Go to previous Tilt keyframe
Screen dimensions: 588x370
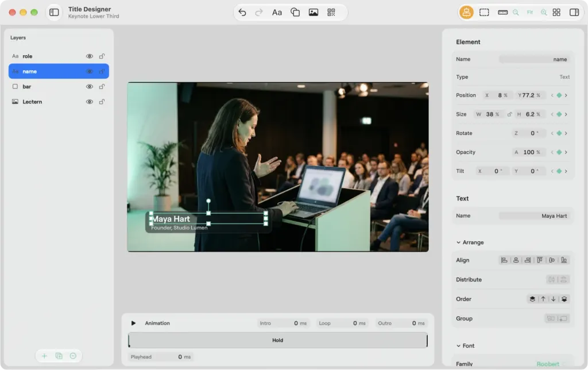(552, 171)
